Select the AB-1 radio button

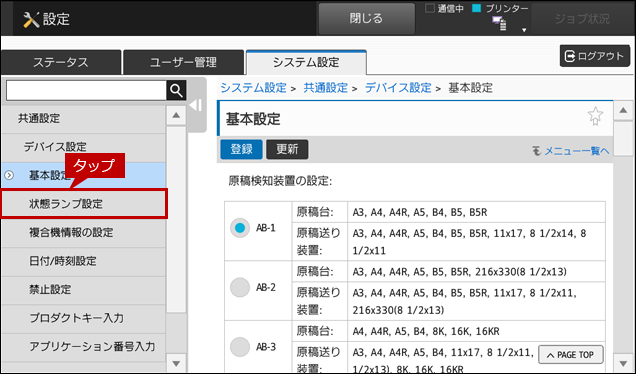[x=240, y=228]
